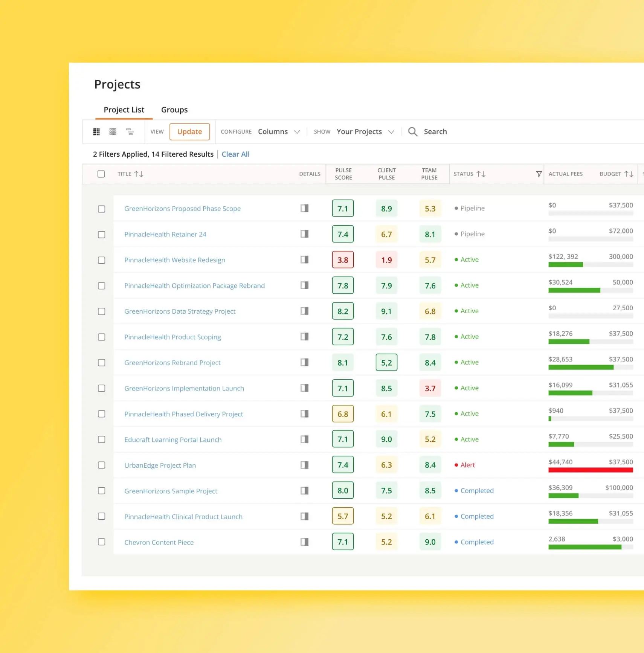Switch to the Groups tab
Screen dimensions: 644x653
pos(174,110)
